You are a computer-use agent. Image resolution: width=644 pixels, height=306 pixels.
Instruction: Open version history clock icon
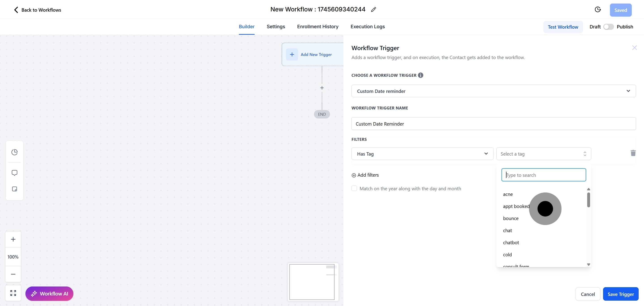pyautogui.click(x=597, y=9)
